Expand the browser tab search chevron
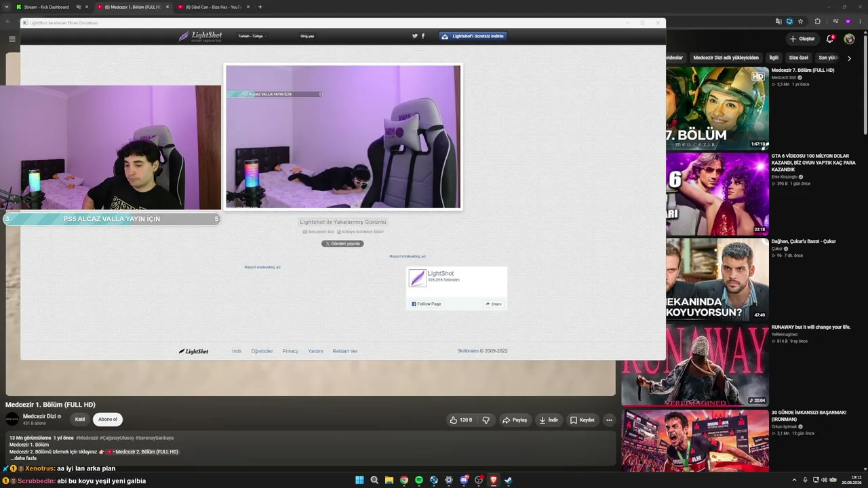Image resolution: width=868 pixels, height=488 pixels. click(x=6, y=7)
